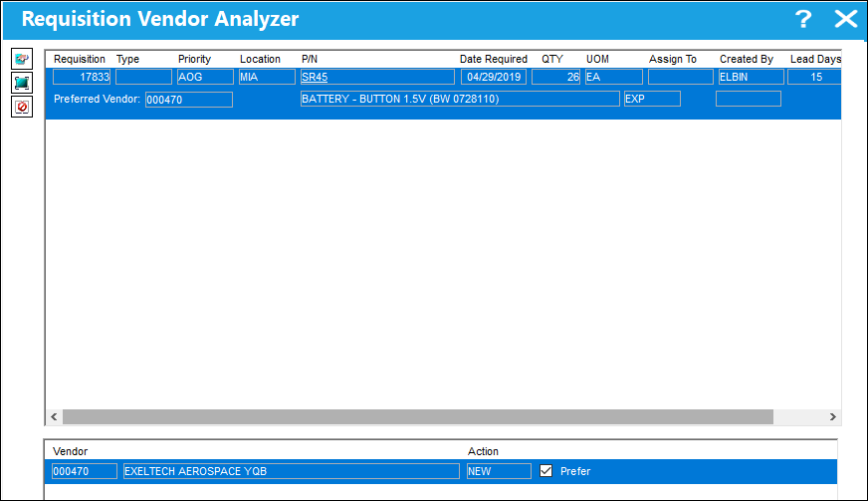Toggle the Prefer checkbox for vendor 000470

545,471
